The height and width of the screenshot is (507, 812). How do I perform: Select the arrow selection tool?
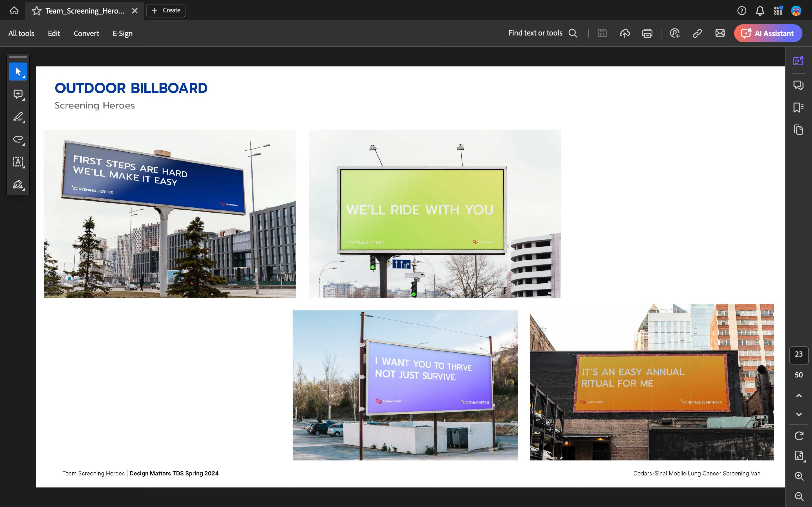pos(18,72)
